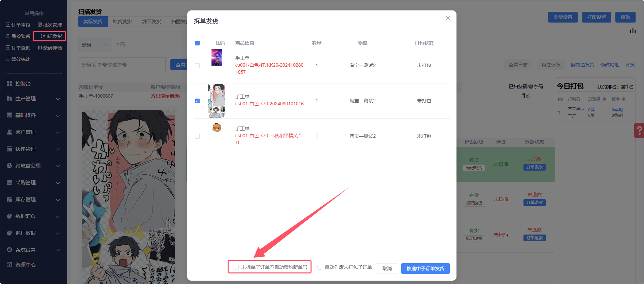Open the 条码 type dropdown
Viewport: 644px width, 284px height.
coord(95,44)
